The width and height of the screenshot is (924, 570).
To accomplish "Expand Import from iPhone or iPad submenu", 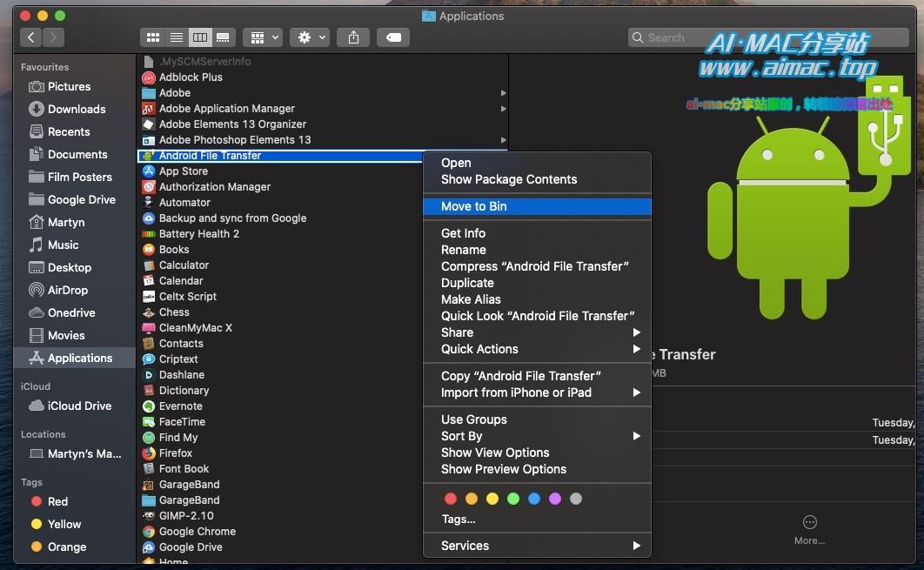I will (x=537, y=392).
